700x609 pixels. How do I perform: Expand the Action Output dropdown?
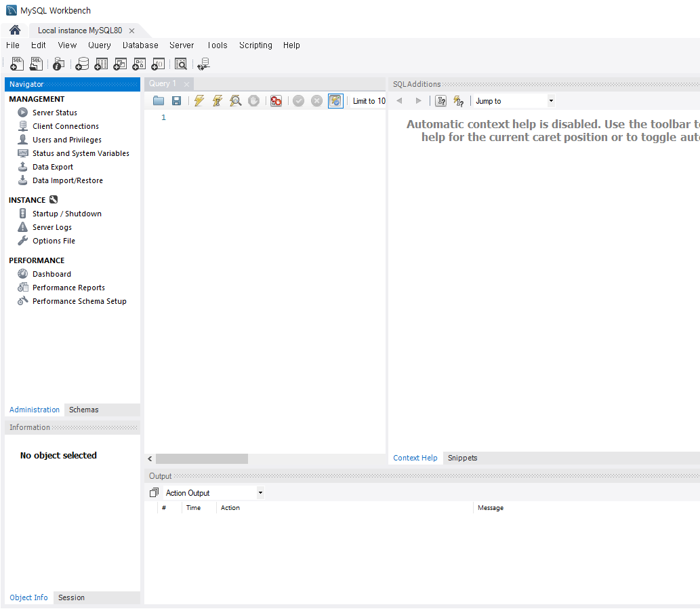coord(213,493)
